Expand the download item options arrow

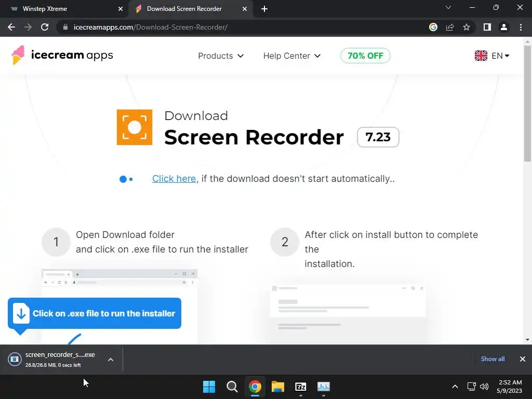point(111,360)
